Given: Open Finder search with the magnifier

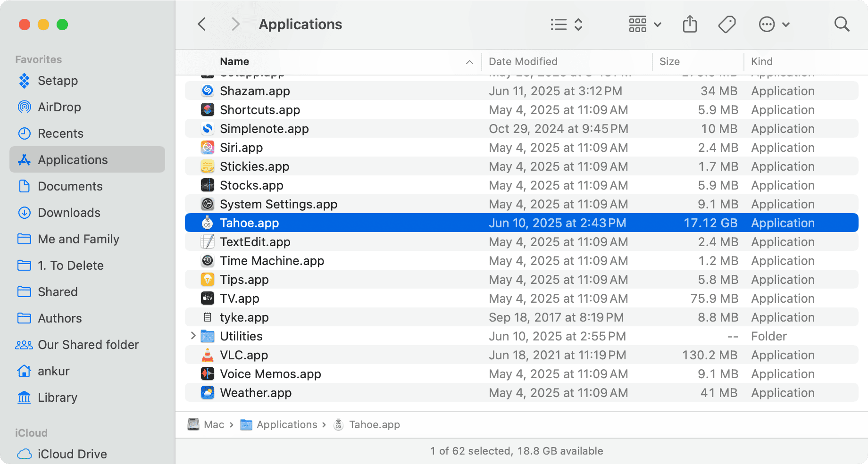Looking at the screenshot, I should 842,24.
